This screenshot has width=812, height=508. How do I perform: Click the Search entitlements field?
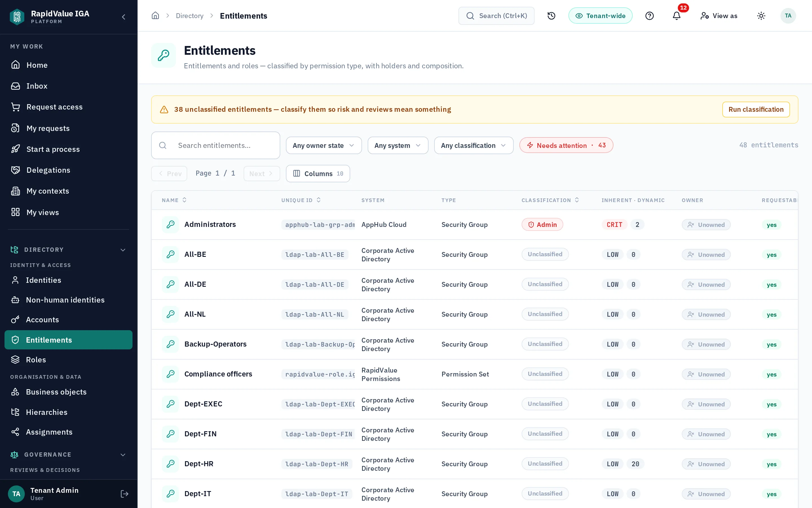point(215,145)
